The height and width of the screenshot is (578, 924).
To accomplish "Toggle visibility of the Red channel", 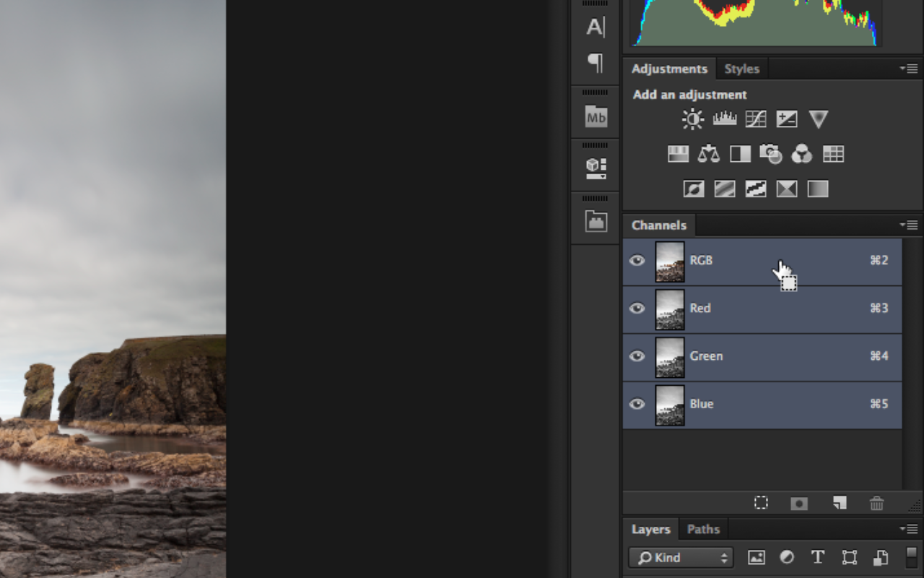I will (x=637, y=309).
